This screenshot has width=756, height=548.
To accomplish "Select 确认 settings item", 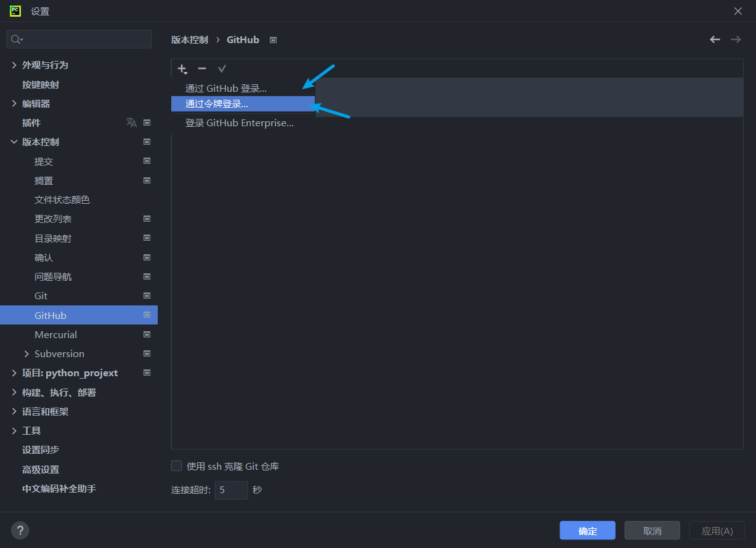I will click(x=44, y=257).
